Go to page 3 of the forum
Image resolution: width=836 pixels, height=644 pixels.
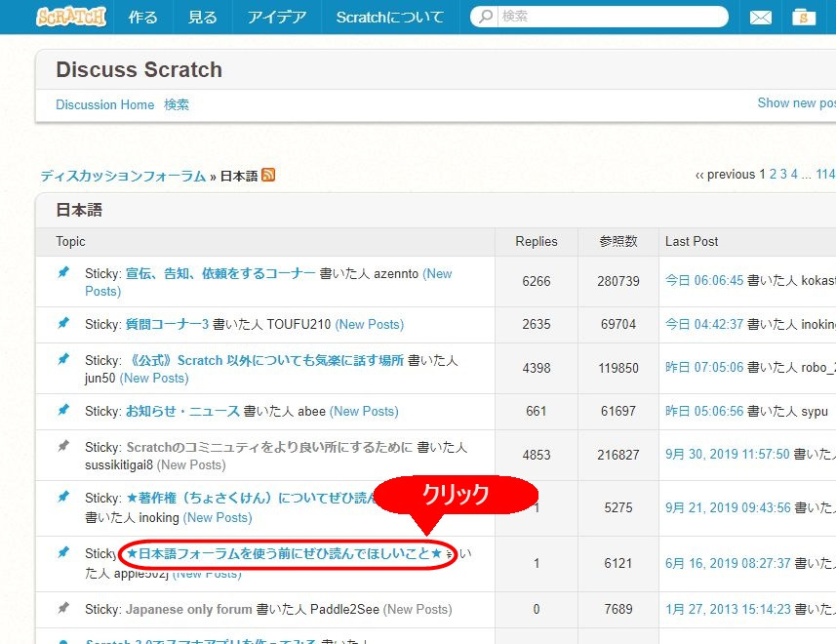coord(783,175)
